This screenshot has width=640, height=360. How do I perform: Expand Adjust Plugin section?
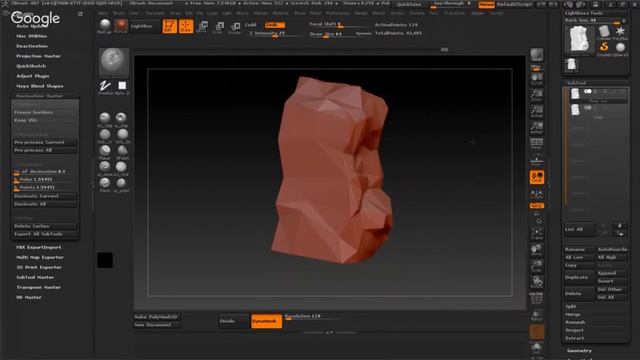point(33,76)
